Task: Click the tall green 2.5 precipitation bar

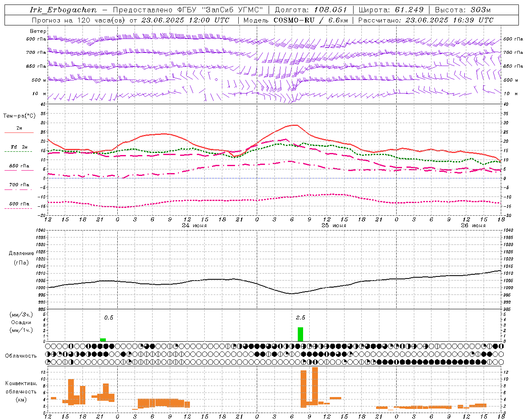Action: coord(300,334)
